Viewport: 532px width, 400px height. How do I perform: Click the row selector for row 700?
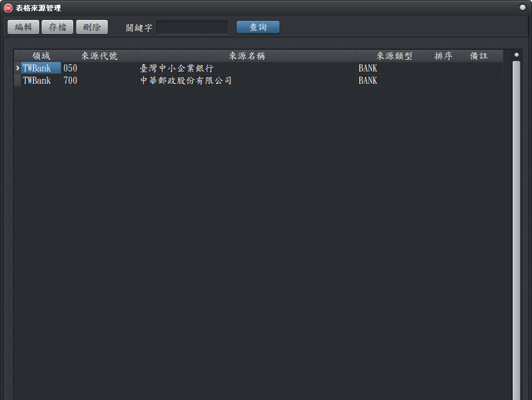17,81
